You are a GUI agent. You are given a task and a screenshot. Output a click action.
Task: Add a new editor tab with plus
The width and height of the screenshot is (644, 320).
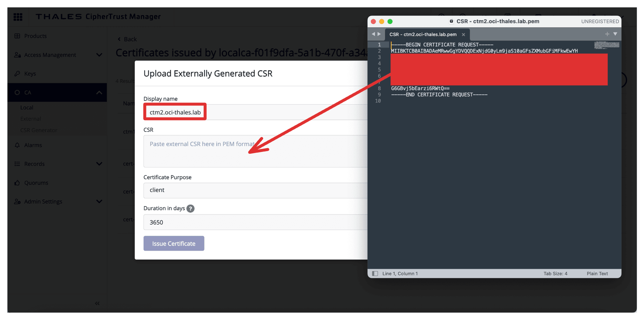tap(607, 34)
